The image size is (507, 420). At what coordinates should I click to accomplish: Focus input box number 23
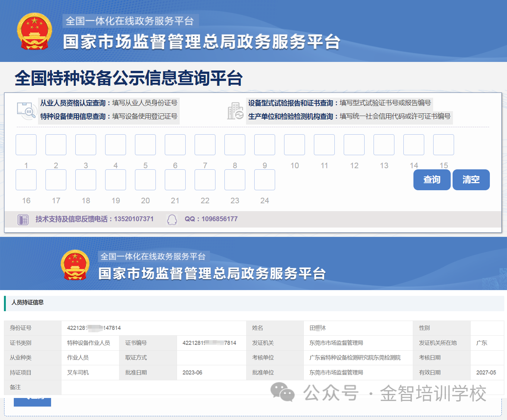point(235,180)
